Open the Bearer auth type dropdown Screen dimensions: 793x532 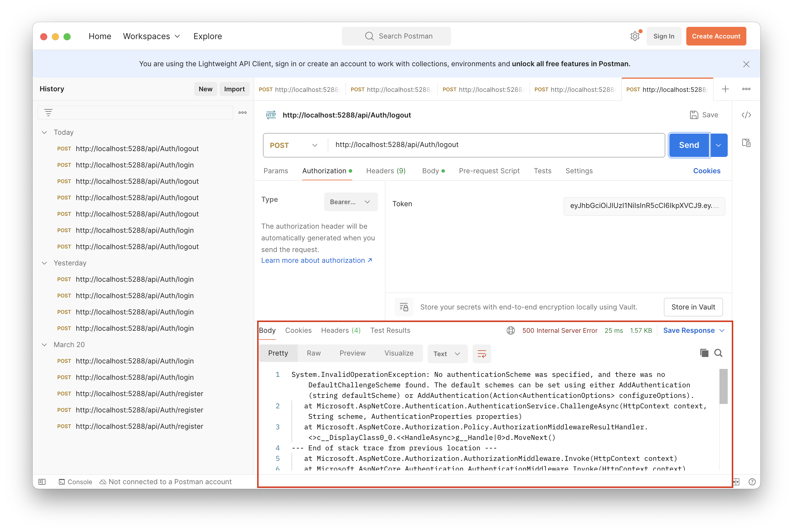350,202
